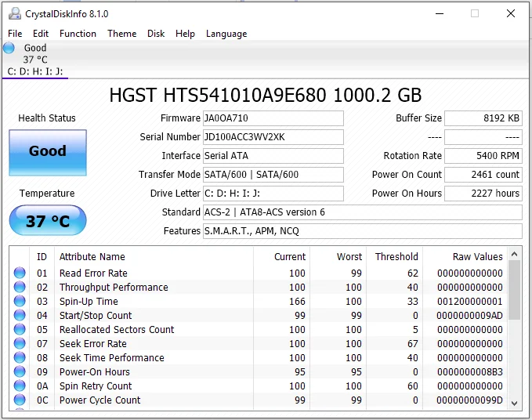Image resolution: width=532 pixels, height=420 pixels.
Task: Click the ID column header
Action: 42,257
